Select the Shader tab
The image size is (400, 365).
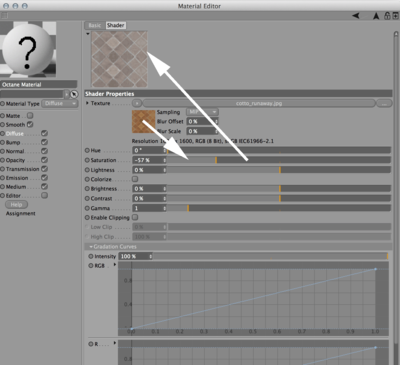pos(116,25)
